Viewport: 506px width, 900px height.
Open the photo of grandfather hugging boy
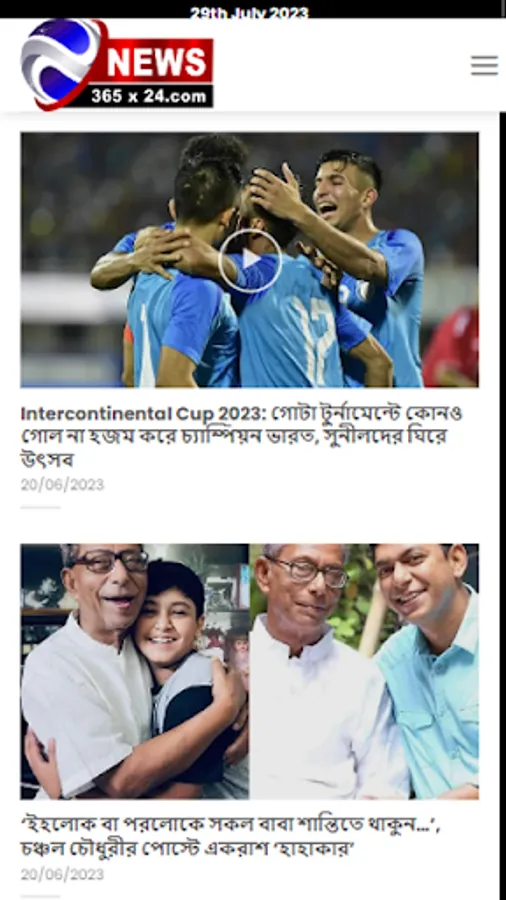pos(135,671)
